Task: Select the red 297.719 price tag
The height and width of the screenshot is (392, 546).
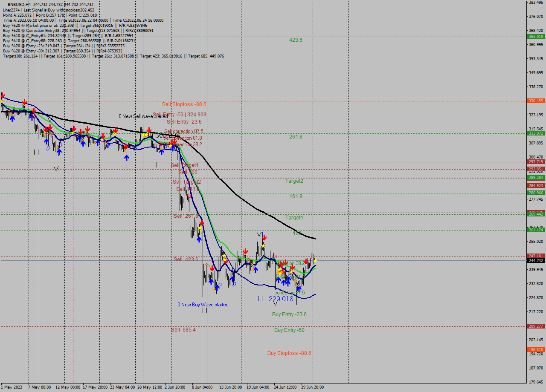Action: (x=536, y=162)
